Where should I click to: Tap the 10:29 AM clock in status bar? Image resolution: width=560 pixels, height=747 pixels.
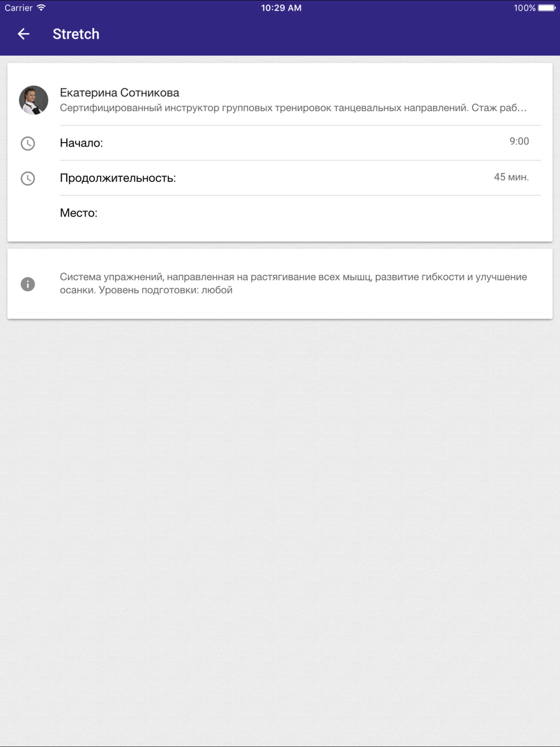click(281, 8)
